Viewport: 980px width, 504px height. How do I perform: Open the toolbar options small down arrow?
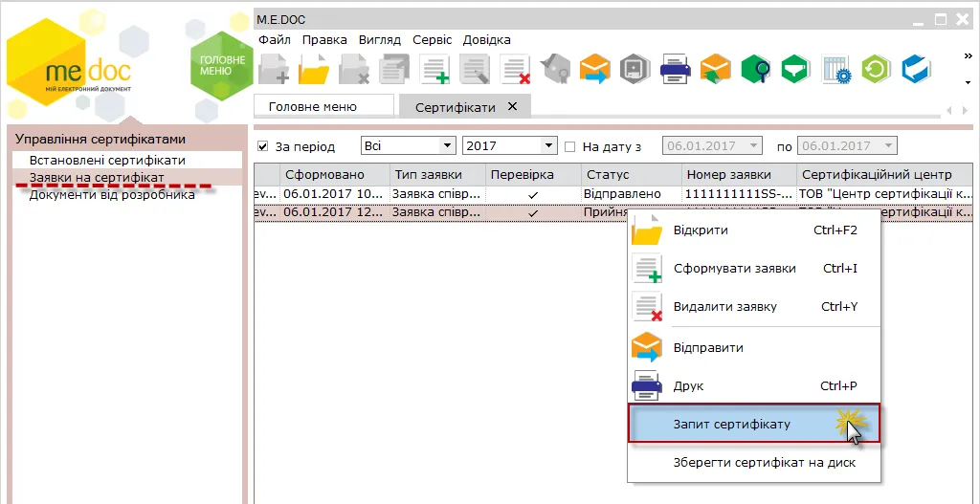pos(969,82)
